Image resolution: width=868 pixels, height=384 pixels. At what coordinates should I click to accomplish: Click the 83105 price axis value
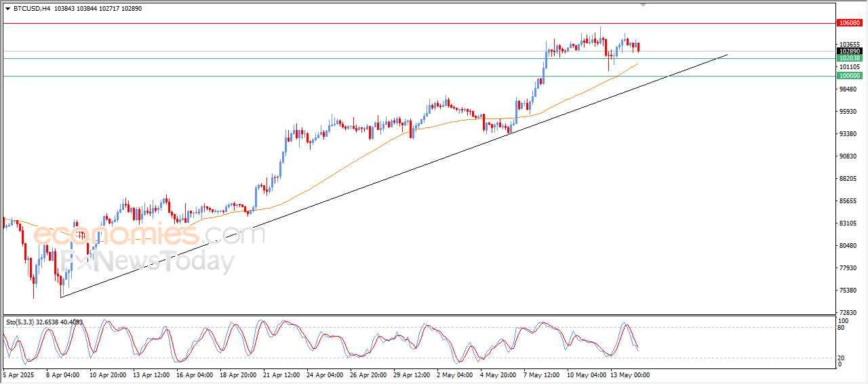click(848, 223)
